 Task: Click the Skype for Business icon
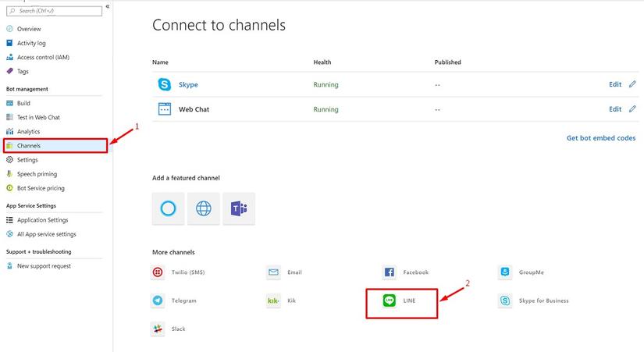pyautogui.click(x=505, y=300)
